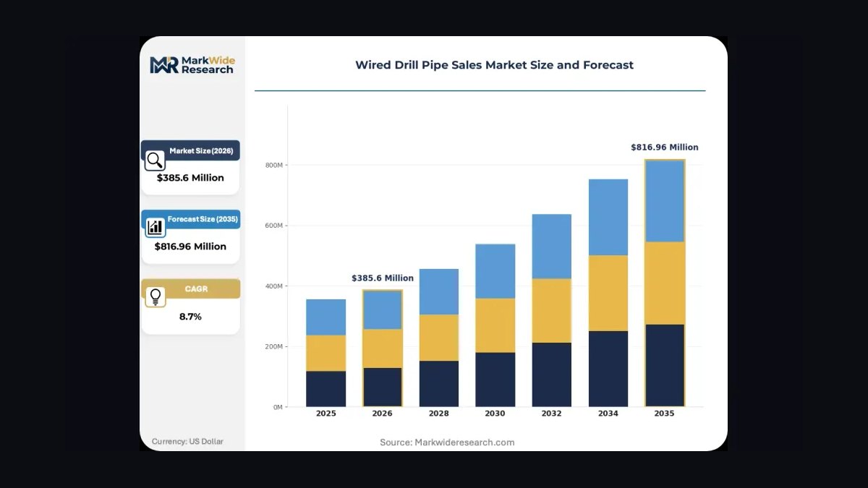Click the chart title Wired Drill Pipe Sales
Viewport: 868px width, 488px height.
pyautogui.click(x=494, y=65)
